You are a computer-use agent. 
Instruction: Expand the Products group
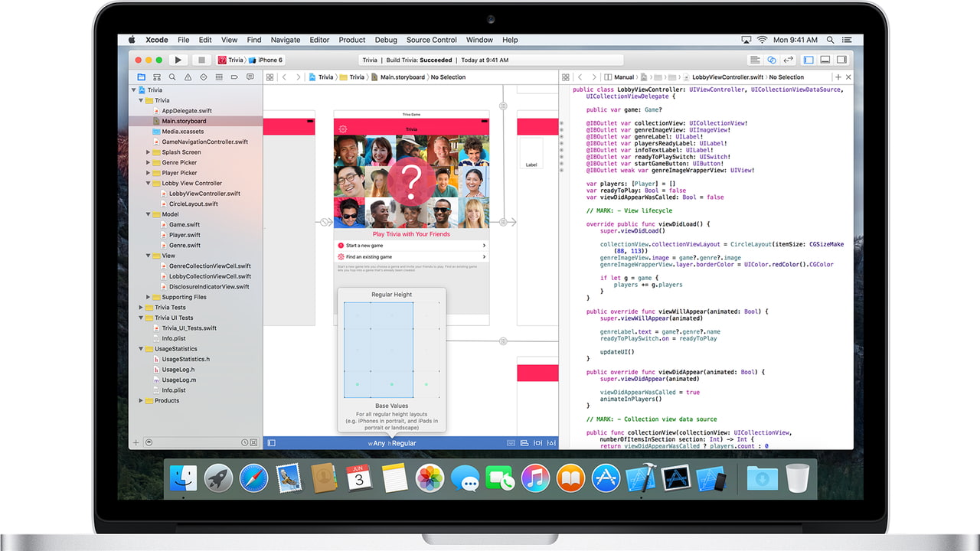tap(141, 400)
